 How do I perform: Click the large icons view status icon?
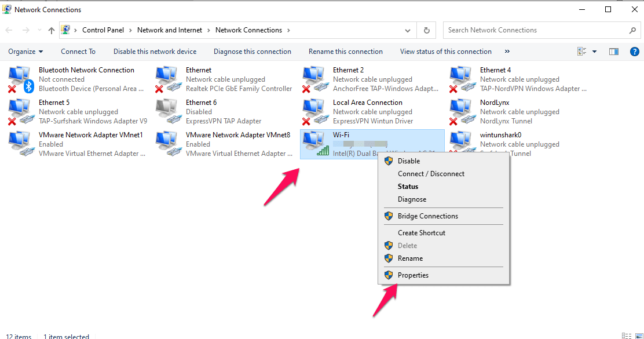(x=639, y=336)
